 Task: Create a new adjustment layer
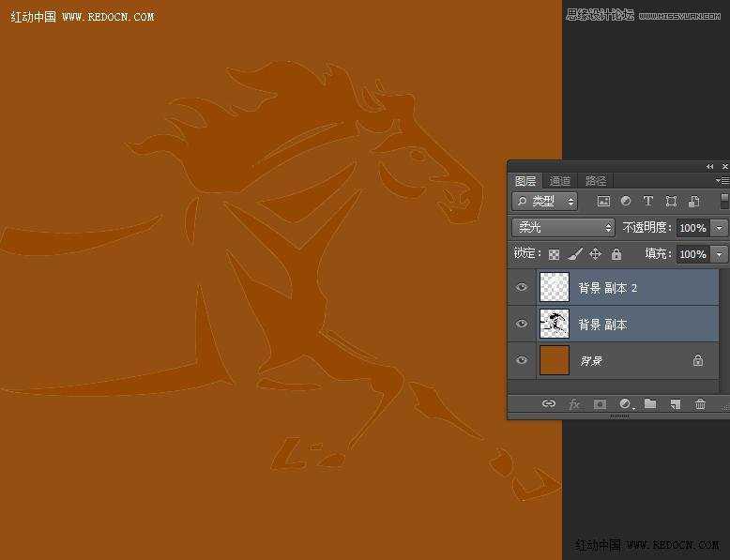[625, 404]
